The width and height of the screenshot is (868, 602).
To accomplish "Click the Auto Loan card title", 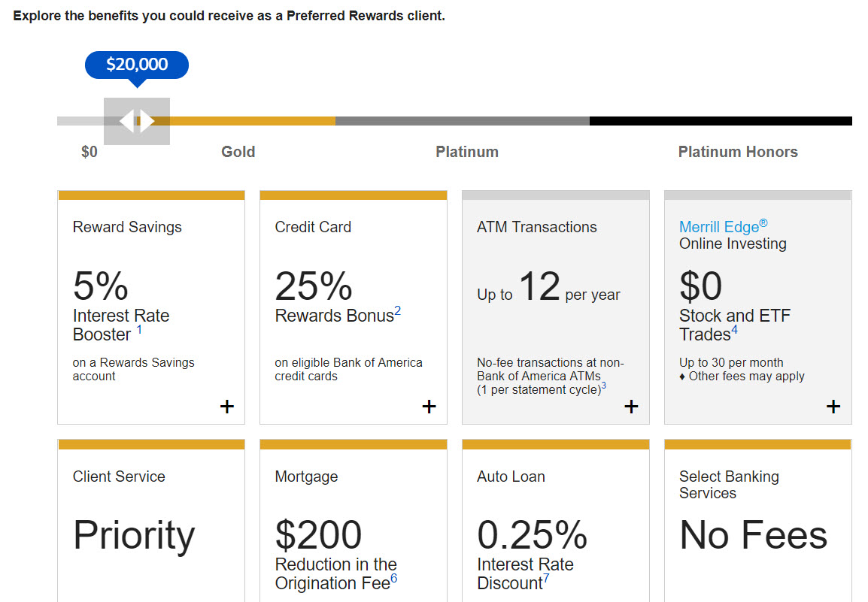I will coord(511,476).
